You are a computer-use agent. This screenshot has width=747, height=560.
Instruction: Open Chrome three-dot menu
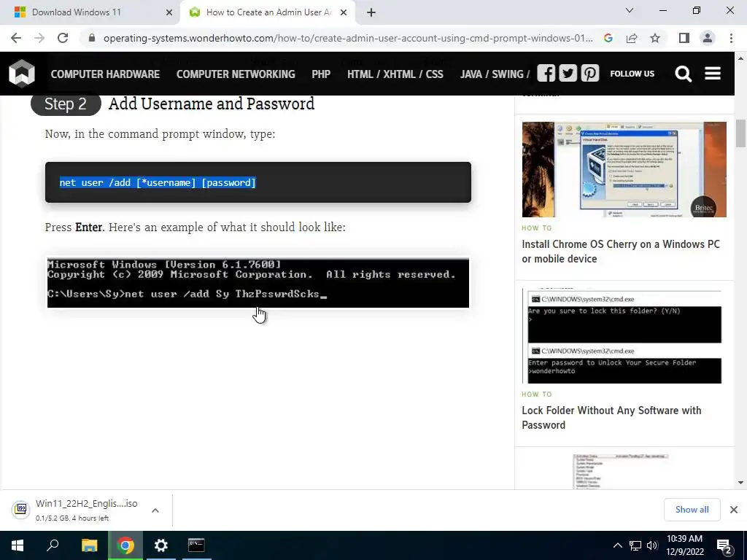pyautogui.click(x=731, y=38)
